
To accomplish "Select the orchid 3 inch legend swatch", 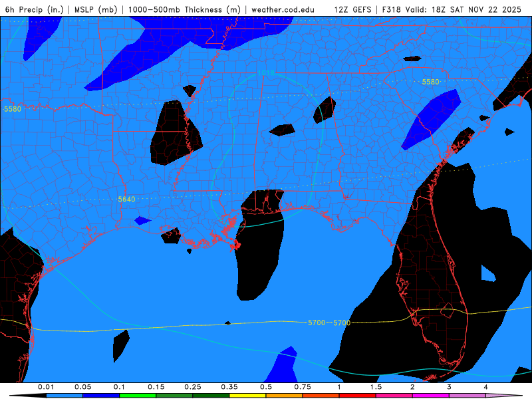I will point(467,396).
